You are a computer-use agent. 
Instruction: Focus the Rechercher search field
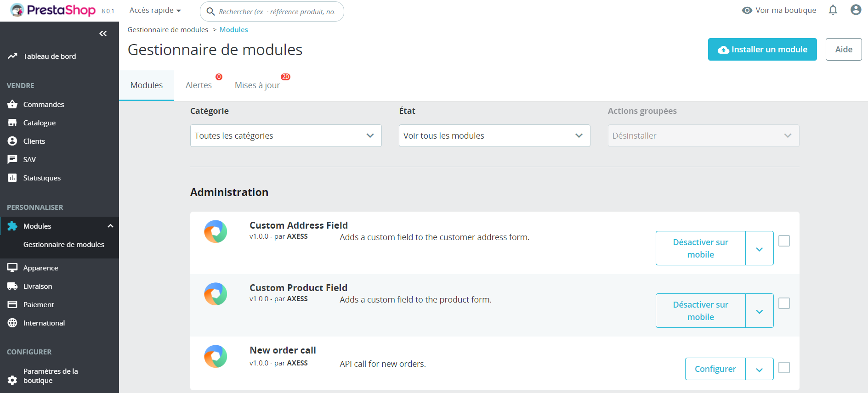276,11
